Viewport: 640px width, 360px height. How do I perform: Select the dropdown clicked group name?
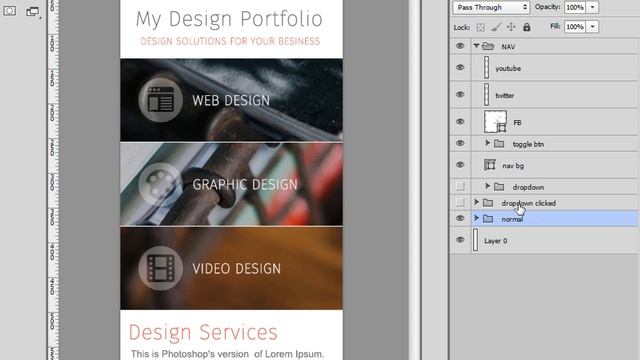pyautogui.click(x=529, y=203)
